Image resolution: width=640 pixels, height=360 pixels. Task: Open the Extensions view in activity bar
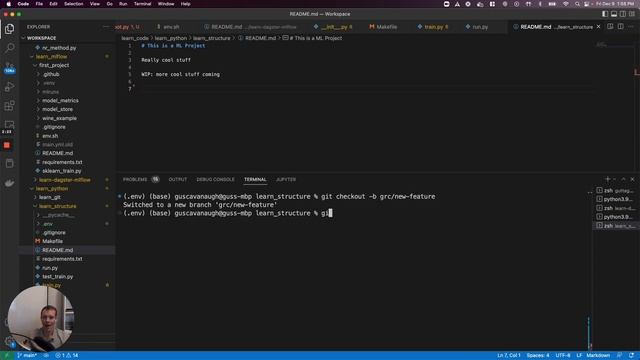coord(9,106)
